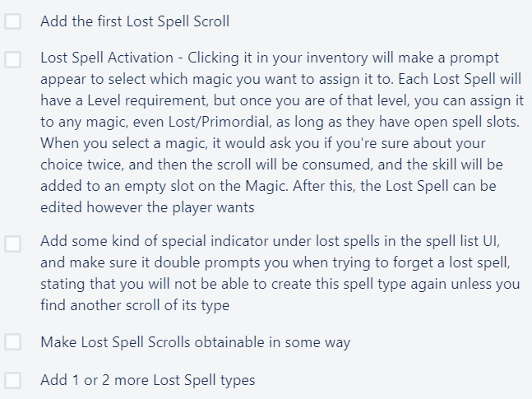Screen dimensions: 532x399
Task: Check off 'Make Lost Spell Scrolls obtainable' box
Action: click(x=13, y=341)
